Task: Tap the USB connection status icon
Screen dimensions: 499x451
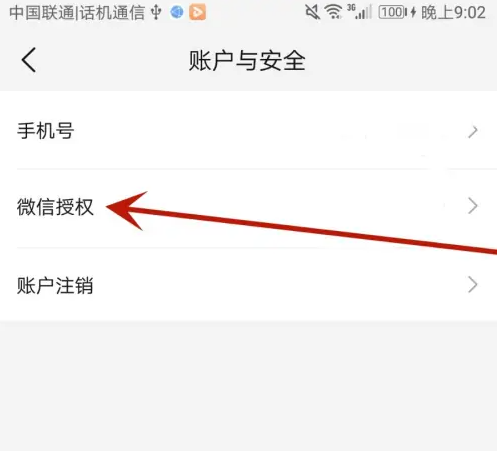Action: pos(156,13)
